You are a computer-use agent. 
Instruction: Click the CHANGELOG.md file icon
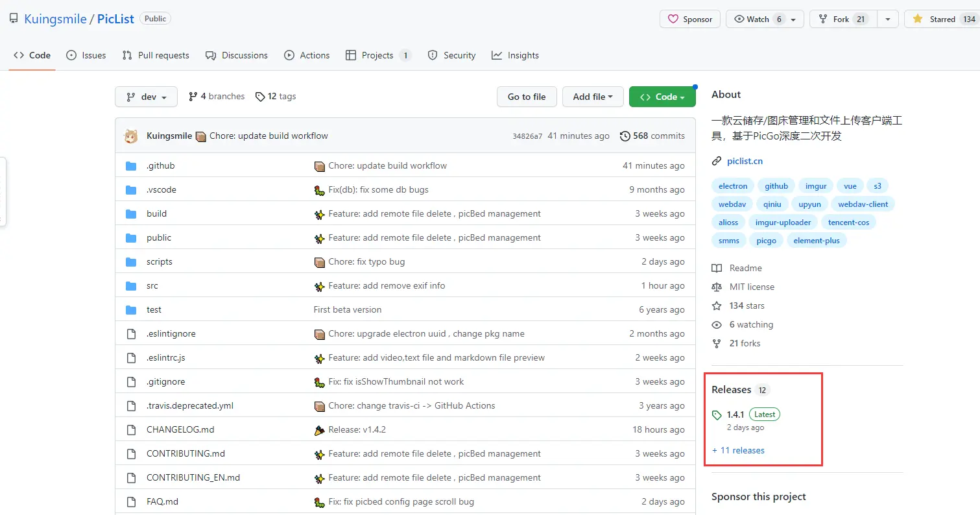tap(131, 429)
